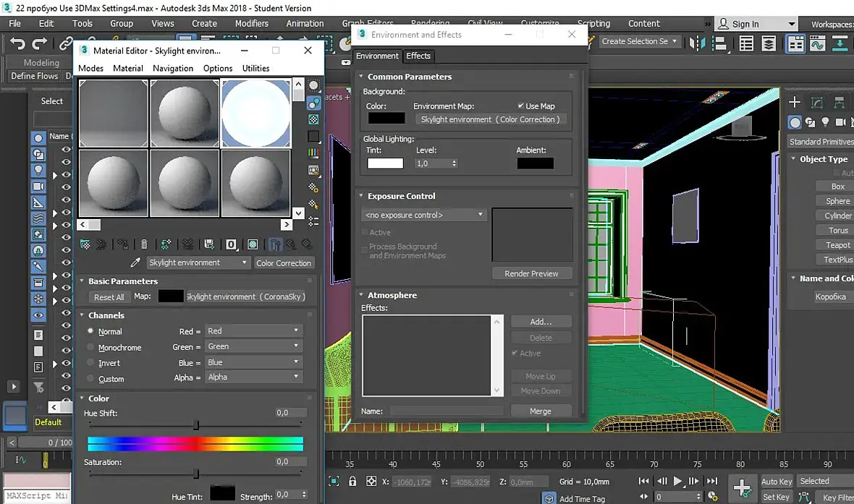Screen dimensions: 854x504
Task: Select the Monochrome radio button
Action: coord(90,347)
